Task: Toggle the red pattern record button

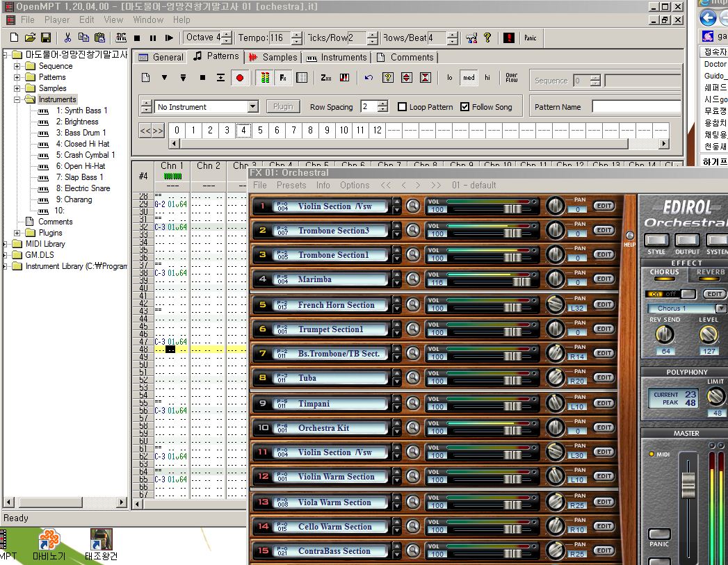Action: (240, 77)
